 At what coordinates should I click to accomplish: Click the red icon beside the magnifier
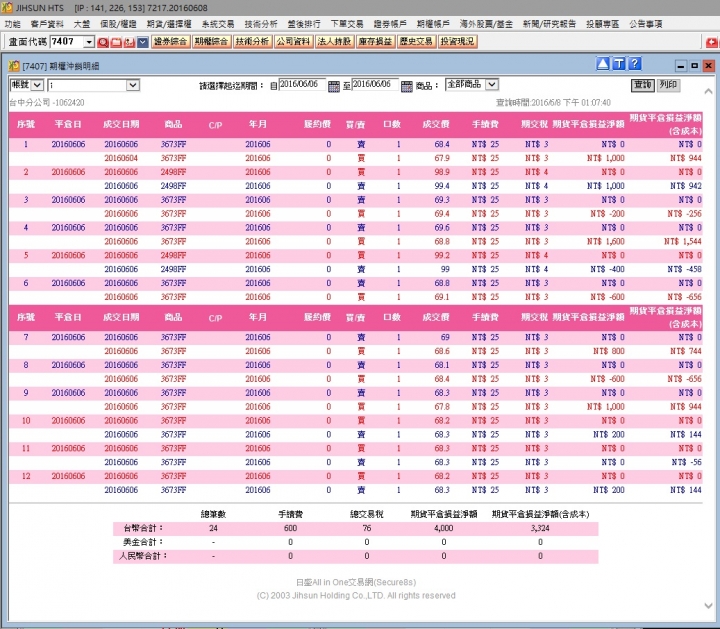(x=116, y=42)
